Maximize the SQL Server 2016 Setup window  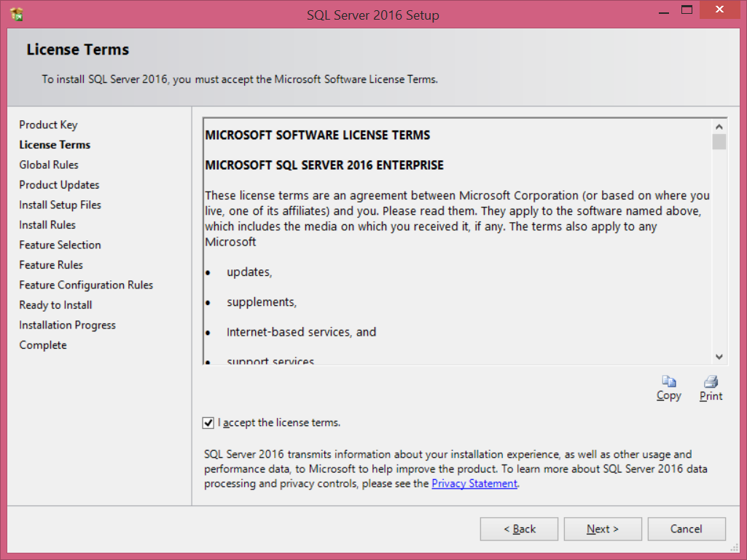point(687,10)
